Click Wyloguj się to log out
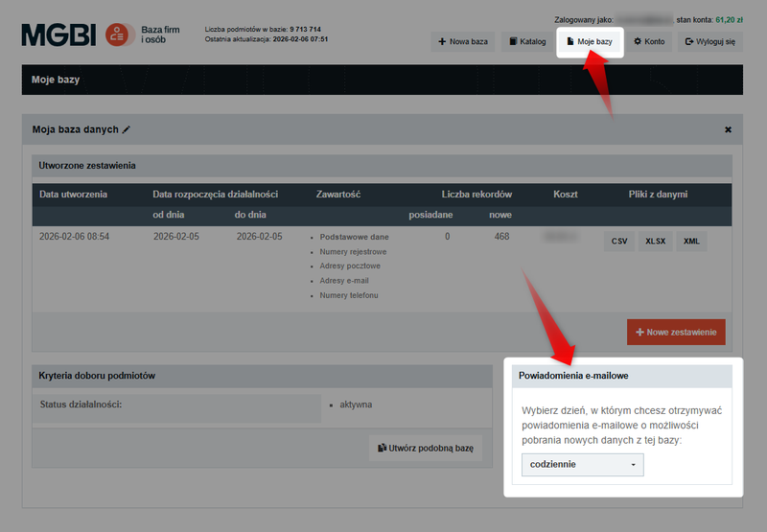 (710, 42)
